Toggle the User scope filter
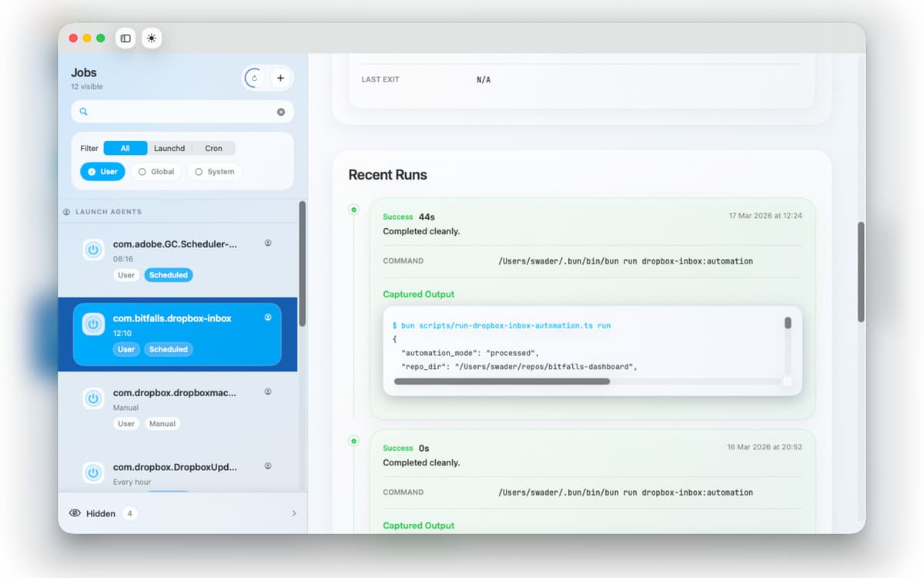Screen dimensions: 924x578 (102, 172)
